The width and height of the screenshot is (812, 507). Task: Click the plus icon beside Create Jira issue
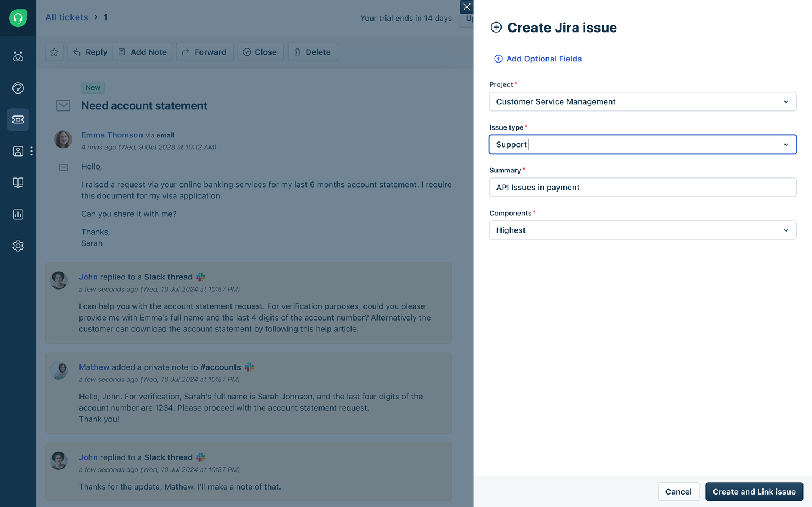coord(496,27)
